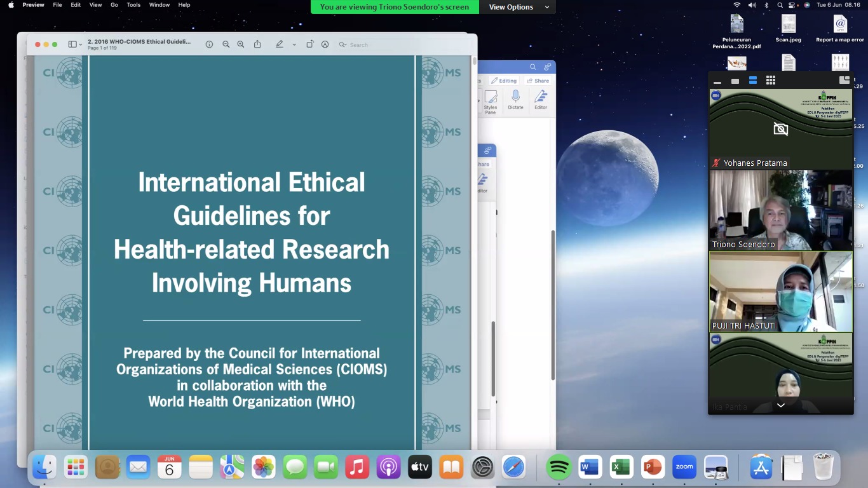Select the two-tile strip view in Zoom panel

coord(753,81)
